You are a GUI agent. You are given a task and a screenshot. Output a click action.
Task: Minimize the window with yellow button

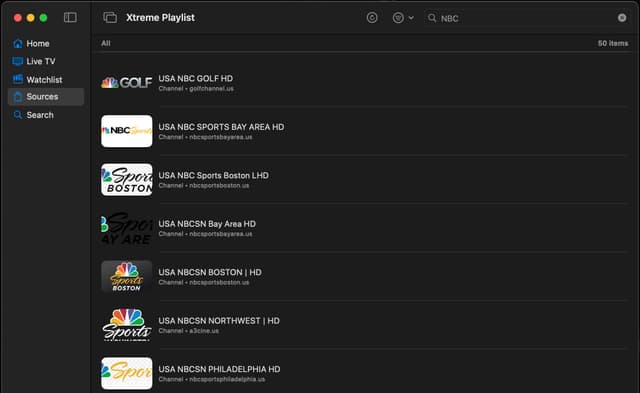point(31,18)
